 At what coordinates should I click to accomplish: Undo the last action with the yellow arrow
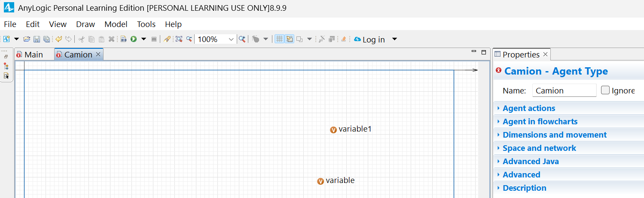tap(59, 39)
